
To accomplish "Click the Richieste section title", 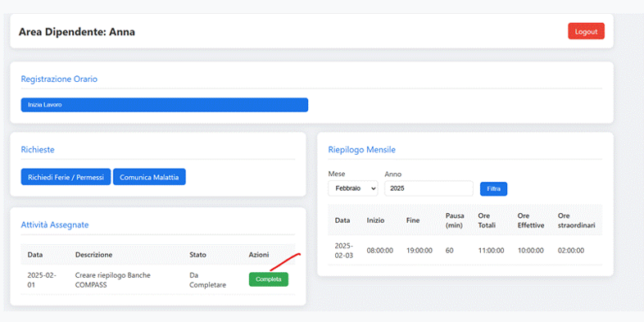I will tap(38, 150).
